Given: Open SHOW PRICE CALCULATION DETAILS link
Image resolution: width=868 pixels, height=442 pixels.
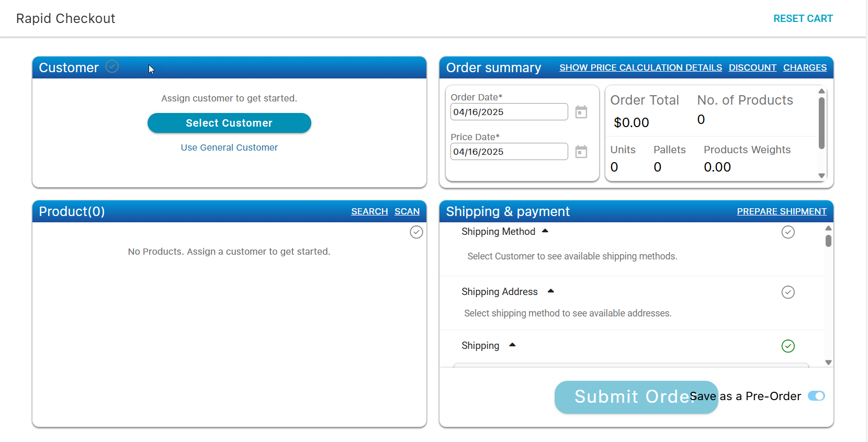Looking at the screenshot, I should [x=640, y=67].
